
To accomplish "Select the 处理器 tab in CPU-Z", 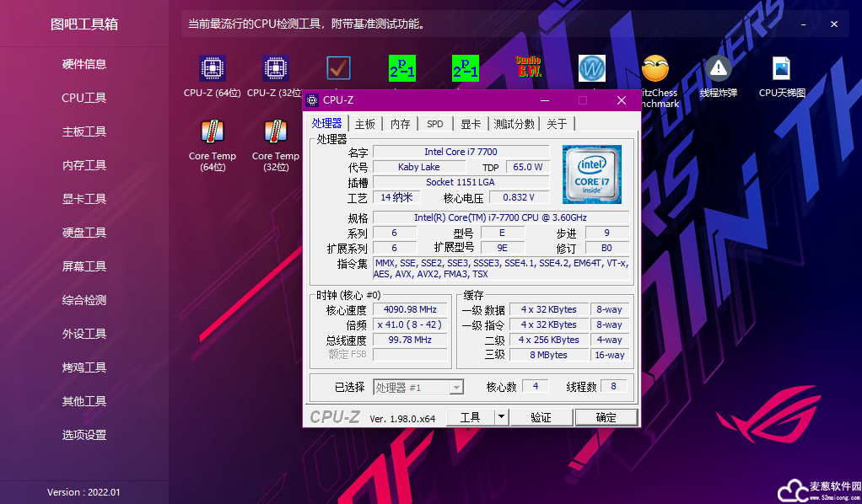I will (327, 123).
